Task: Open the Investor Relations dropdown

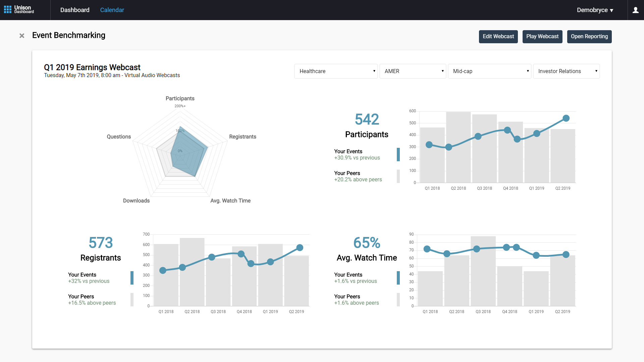Action: click(x=566, y=71)
